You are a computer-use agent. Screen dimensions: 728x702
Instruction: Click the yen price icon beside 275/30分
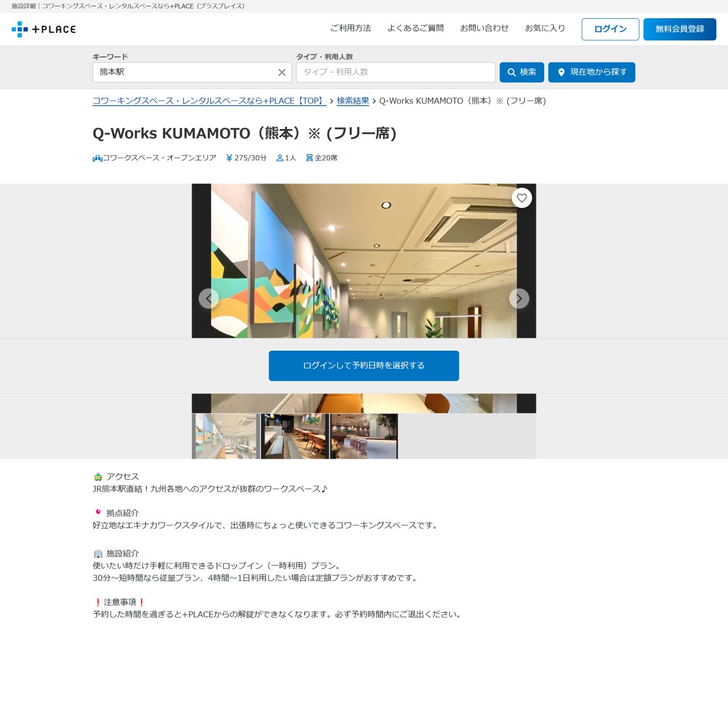pyautogui.click(x=229, y=158)
